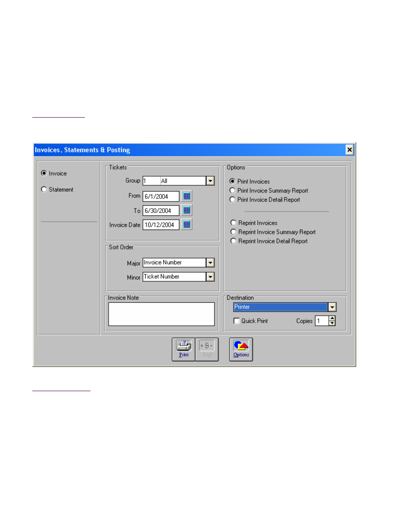411x532 pixels.
Task: Click the Minor field Ticket Number
Action: click(174, 277)
